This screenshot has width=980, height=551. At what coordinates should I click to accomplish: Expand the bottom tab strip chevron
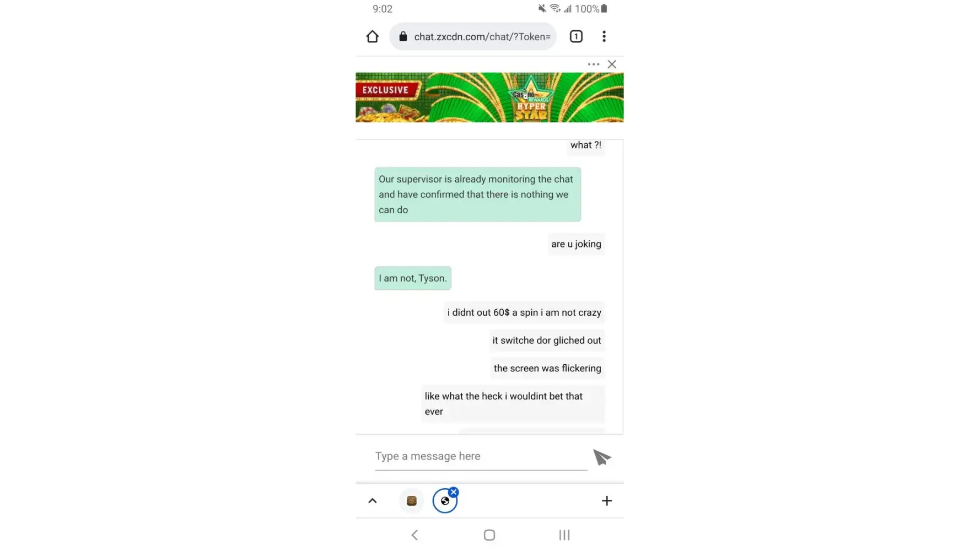coord(373,501)
